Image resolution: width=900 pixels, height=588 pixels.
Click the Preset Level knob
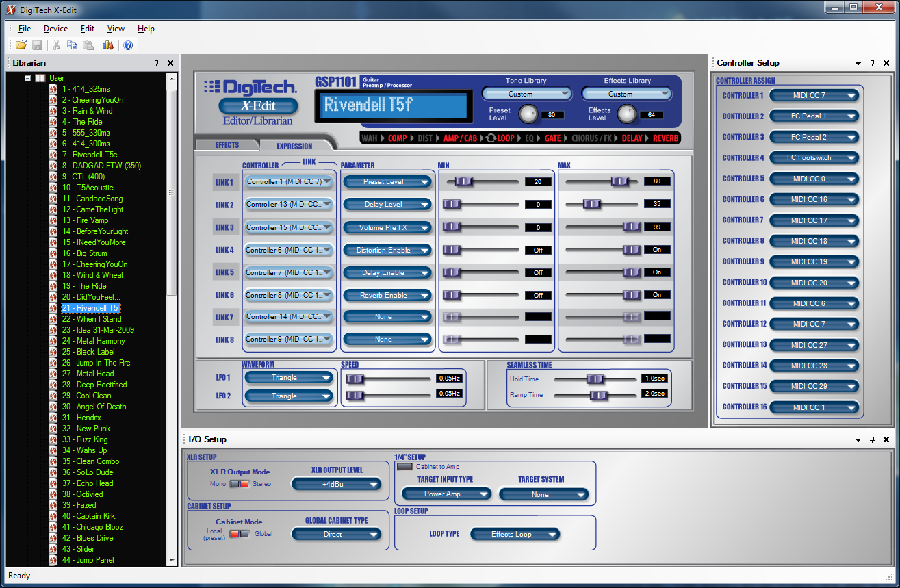tap(528, 114)
